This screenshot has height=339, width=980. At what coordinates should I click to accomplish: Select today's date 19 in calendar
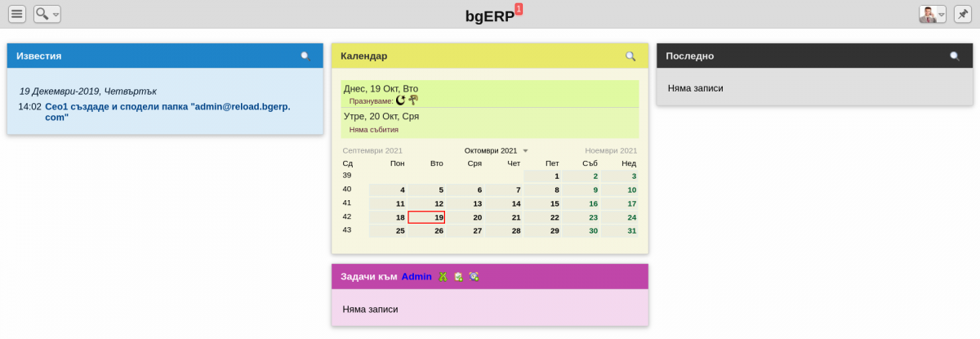coord(426,217)
